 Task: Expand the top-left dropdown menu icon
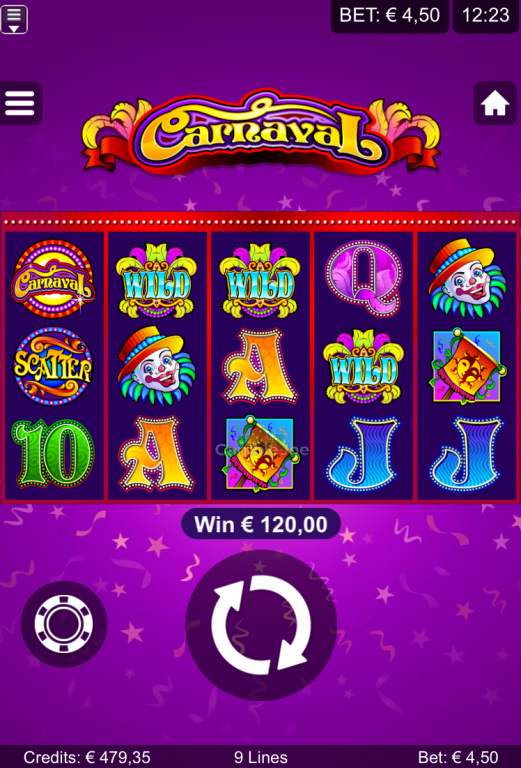[x=14, y=19]
